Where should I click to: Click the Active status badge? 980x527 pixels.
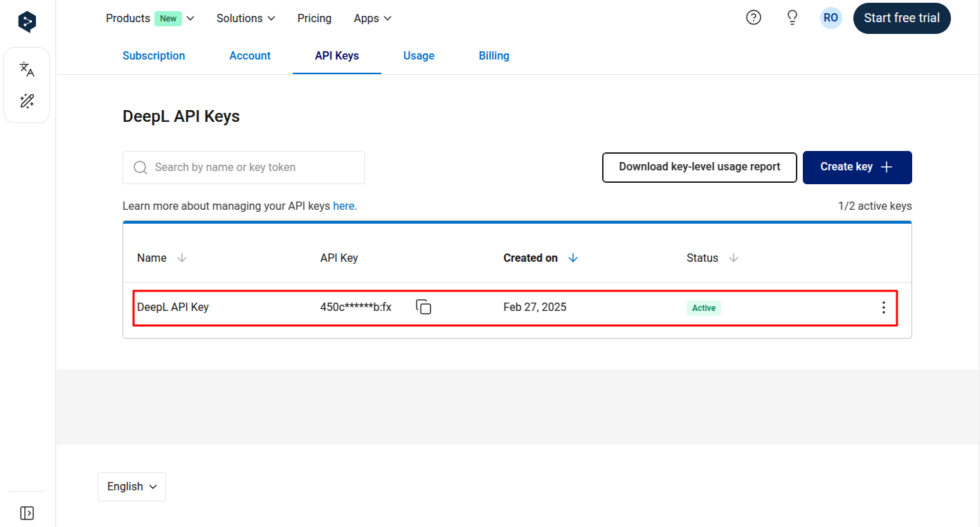point(704,308)
